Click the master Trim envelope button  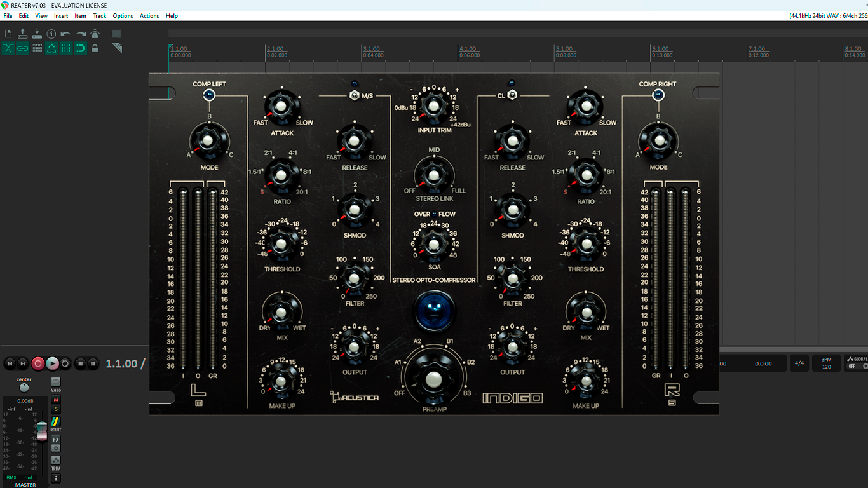pyautogui.click(x=56, y=460)
